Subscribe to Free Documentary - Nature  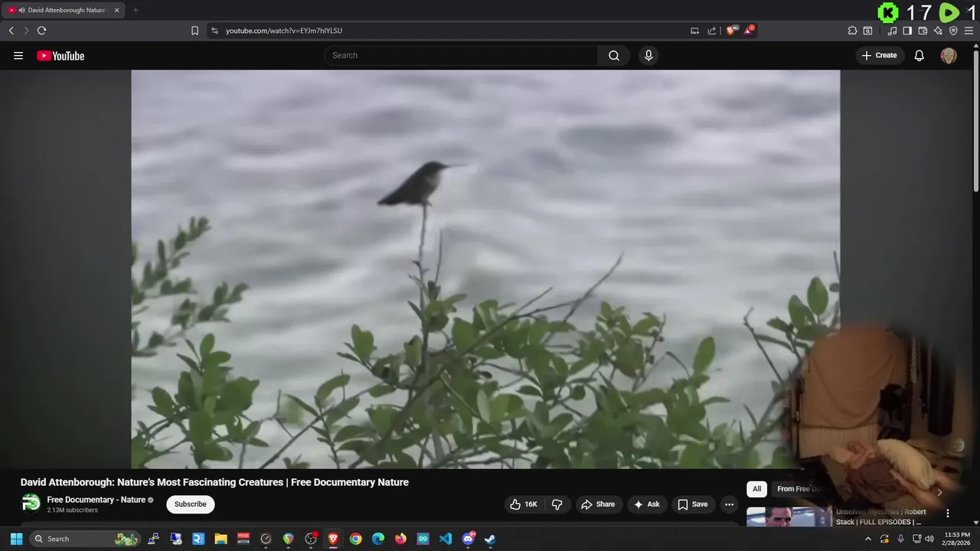tap(191, 504)
